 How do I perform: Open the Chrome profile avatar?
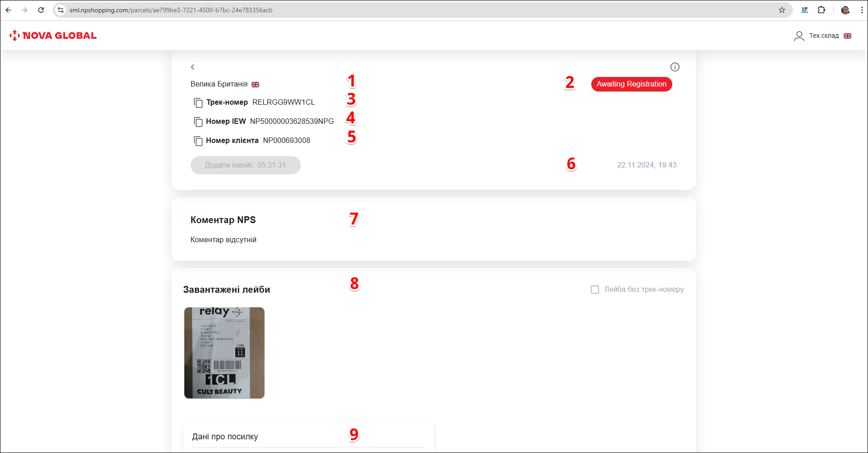(x=845, y=10)
